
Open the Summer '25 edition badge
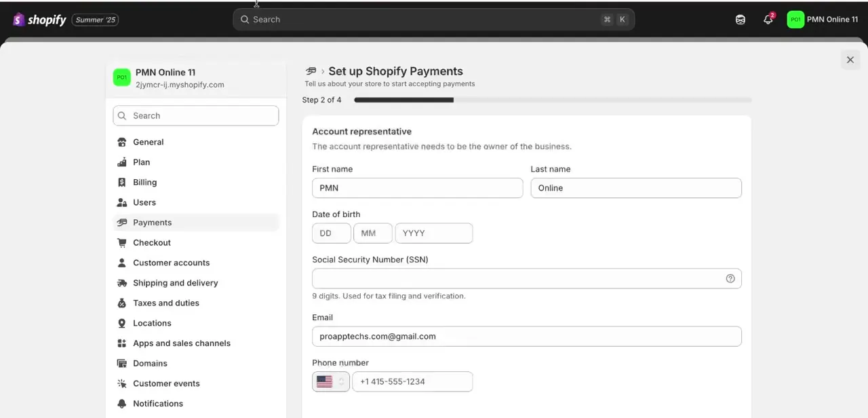click(95, 20)
